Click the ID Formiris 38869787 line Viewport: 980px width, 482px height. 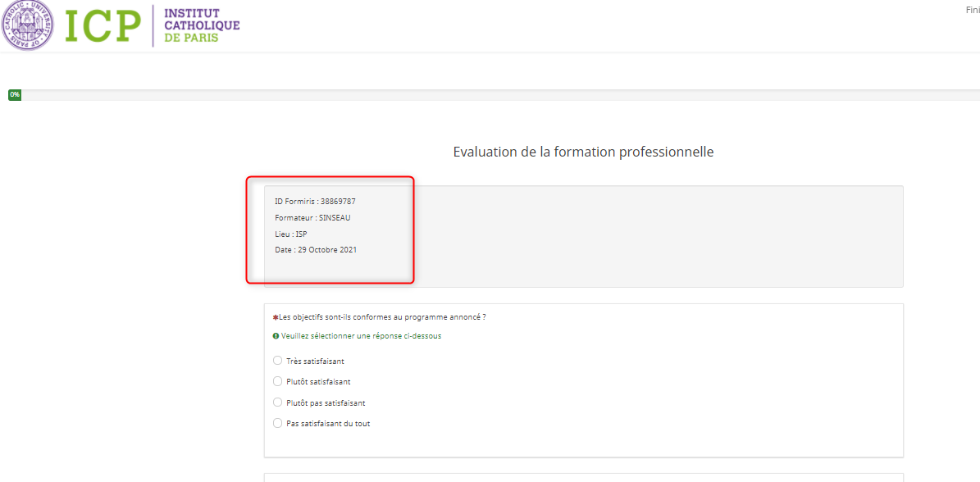pos(315,202)
